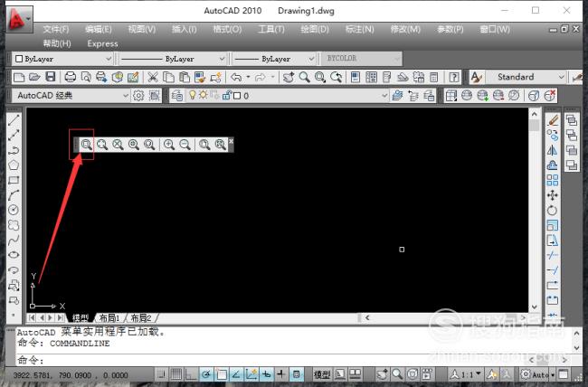Toggle Object Snap Tracking in status bar
The image size is (588, 387).
[236, 373]
